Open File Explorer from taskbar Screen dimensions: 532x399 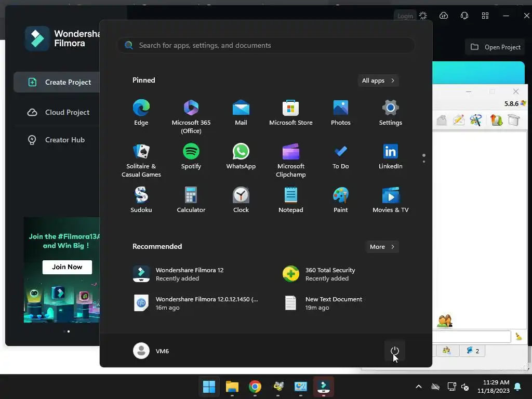click(x=232, y=387)
